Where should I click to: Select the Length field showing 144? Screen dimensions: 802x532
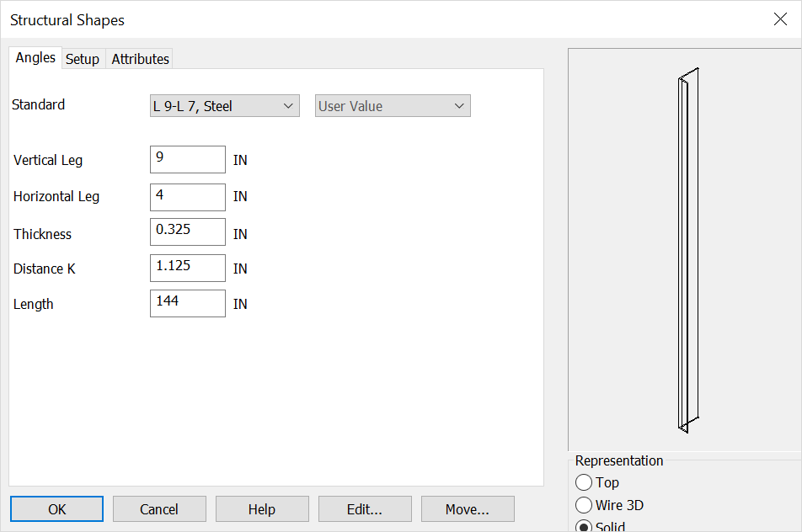tap(187, 303)
